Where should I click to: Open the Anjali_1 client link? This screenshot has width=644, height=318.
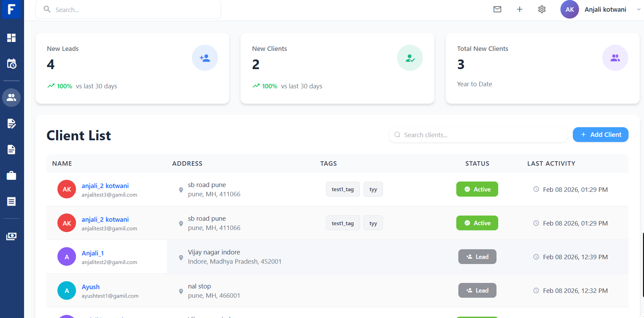(93, 253)
